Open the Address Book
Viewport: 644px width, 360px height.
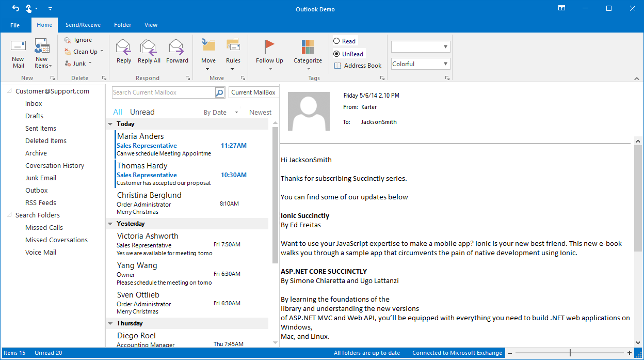pyautogui.click(x=358, y=66)
